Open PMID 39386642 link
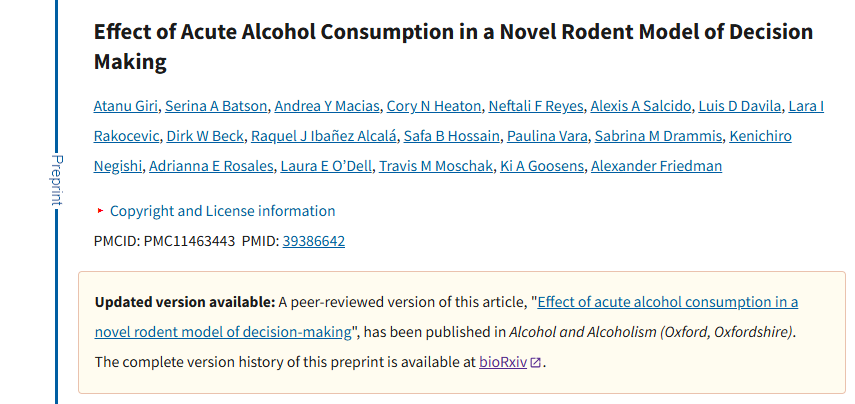Screen dimensions: 855x404 point(314,241)
